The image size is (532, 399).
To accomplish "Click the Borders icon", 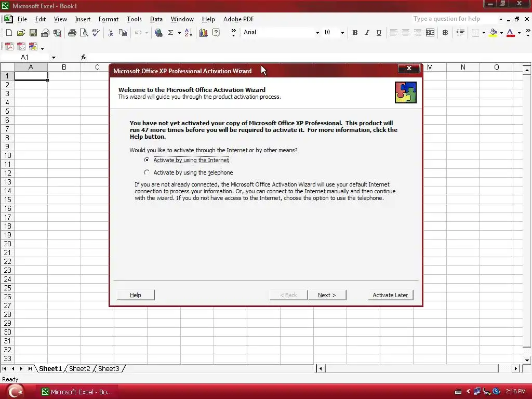I will coord(476,33).
